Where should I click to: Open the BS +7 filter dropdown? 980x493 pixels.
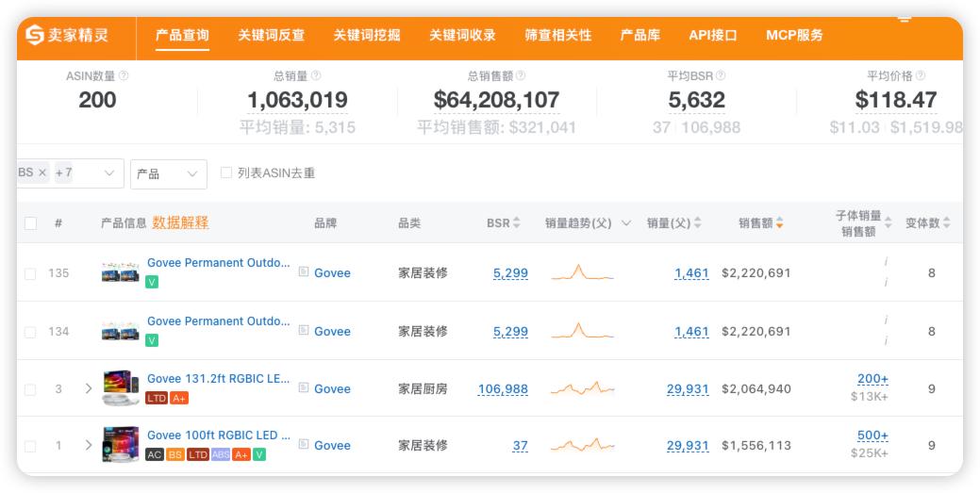pyautogui.click(x=109, y=173)
